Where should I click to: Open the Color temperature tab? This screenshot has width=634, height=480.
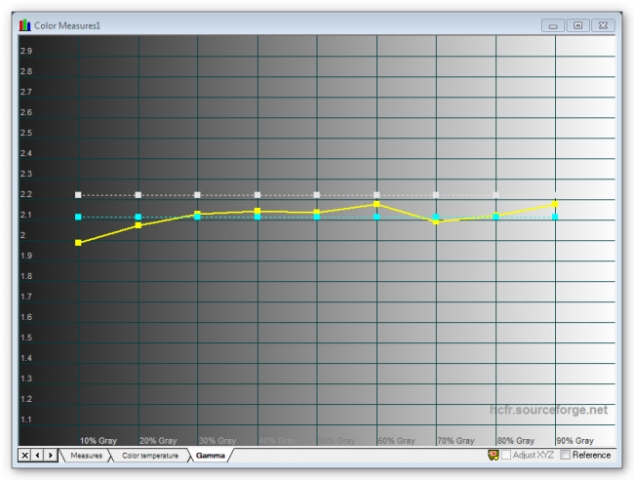tap(151, 455)
